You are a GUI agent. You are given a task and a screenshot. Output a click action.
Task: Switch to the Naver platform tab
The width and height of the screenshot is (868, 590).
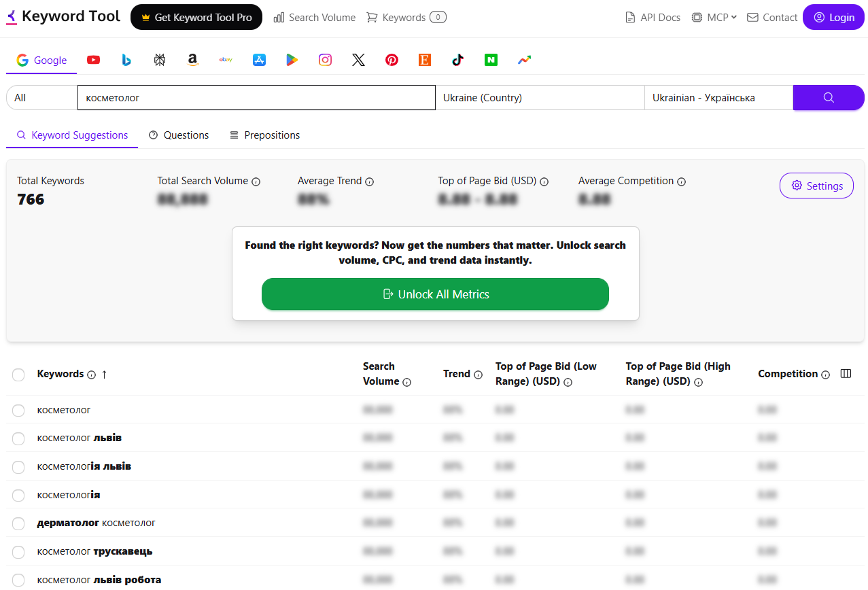[x=491, y=60]
